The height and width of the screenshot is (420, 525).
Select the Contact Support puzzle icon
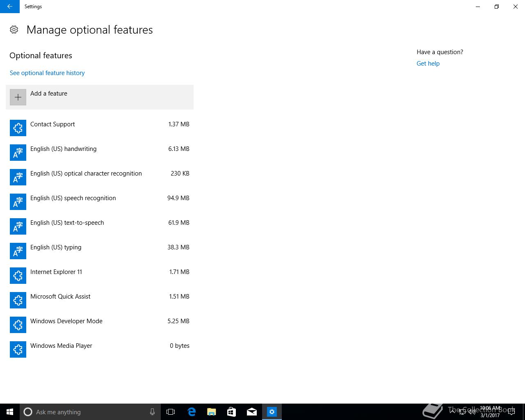pyautogui.click(x=18, y=128)
